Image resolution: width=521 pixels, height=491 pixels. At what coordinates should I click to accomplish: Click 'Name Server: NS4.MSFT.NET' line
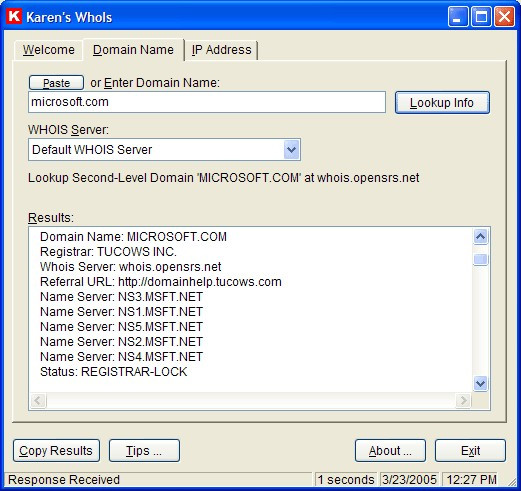coord(121,357)
